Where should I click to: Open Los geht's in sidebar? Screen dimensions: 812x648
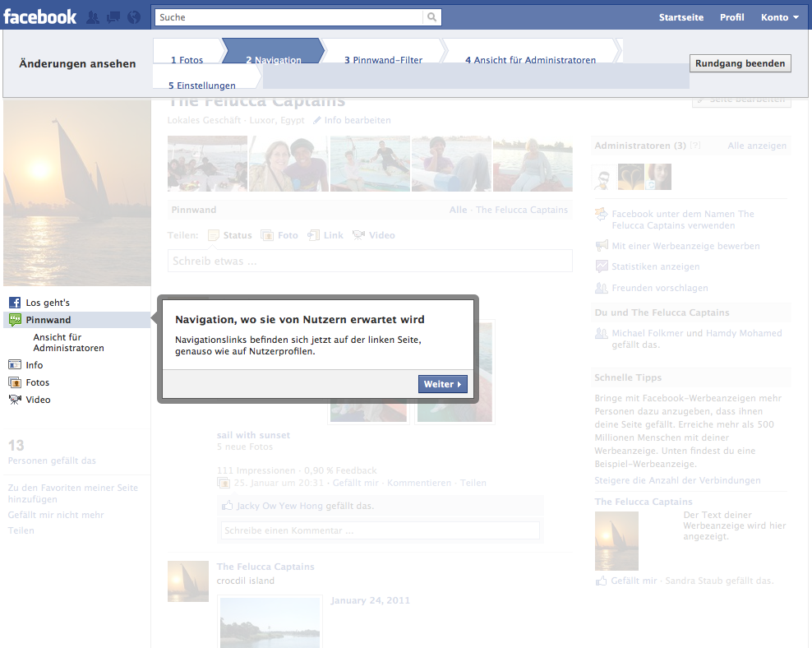click(48, 303)
